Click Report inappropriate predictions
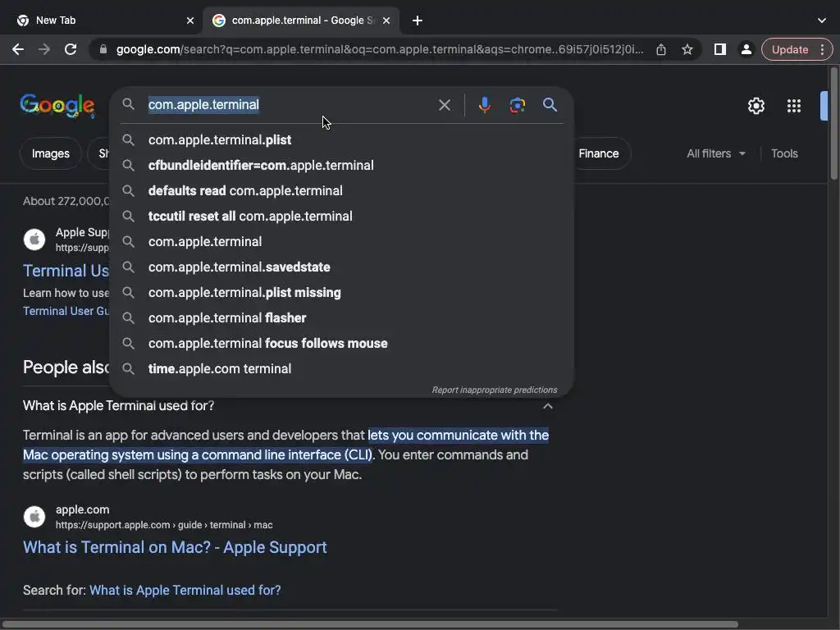840x630 pixels. (x=495, y=390)
